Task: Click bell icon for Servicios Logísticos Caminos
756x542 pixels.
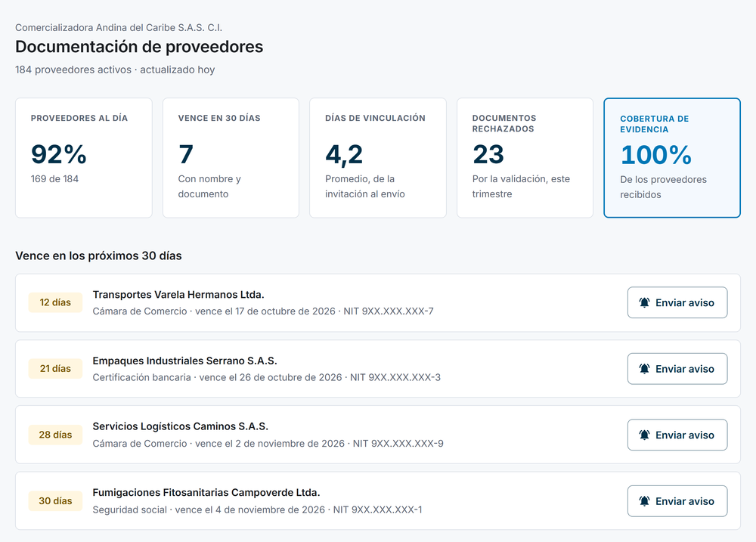Action: click(x=644, y=435)
